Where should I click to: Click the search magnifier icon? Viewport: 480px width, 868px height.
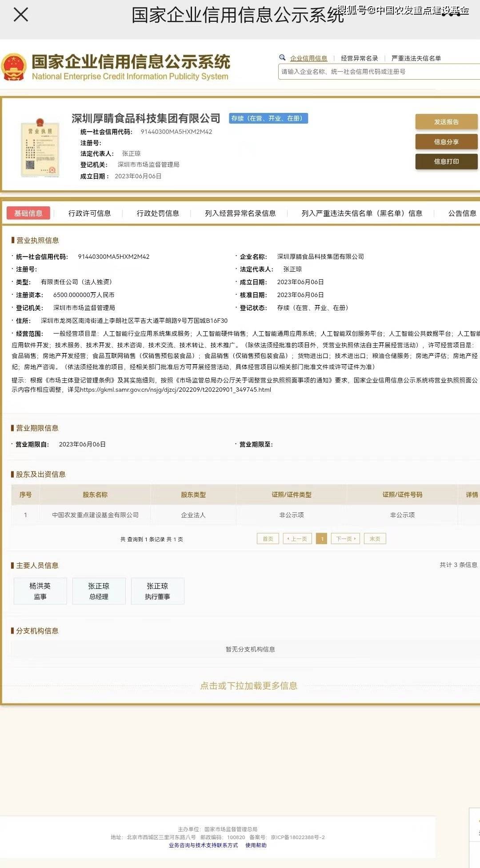point(282,57)
